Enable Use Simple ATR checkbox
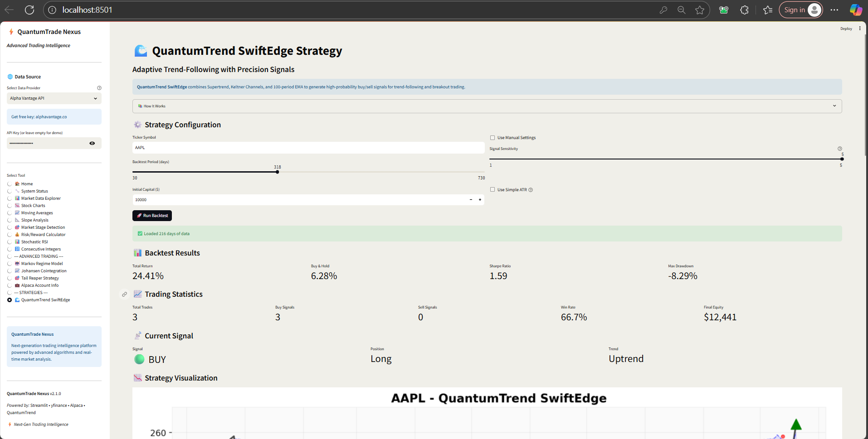Image resolution: width=868 pixels, height=439 pixels. tap(493, 190)
